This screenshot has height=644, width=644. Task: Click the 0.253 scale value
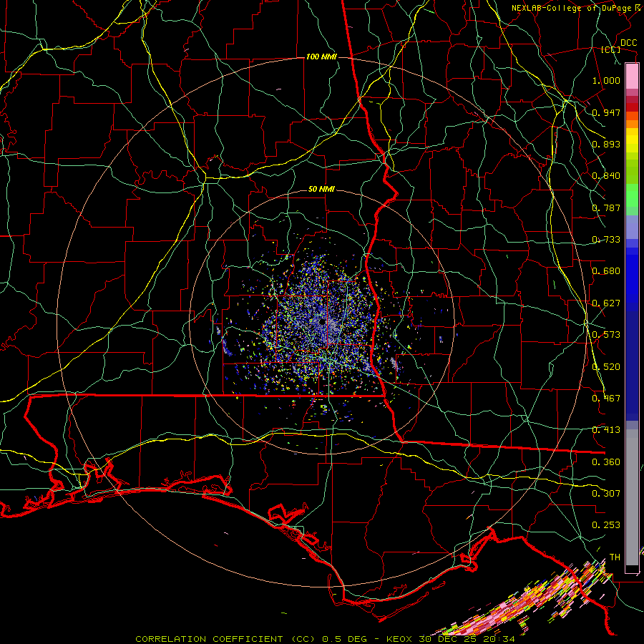click(606, 525)
